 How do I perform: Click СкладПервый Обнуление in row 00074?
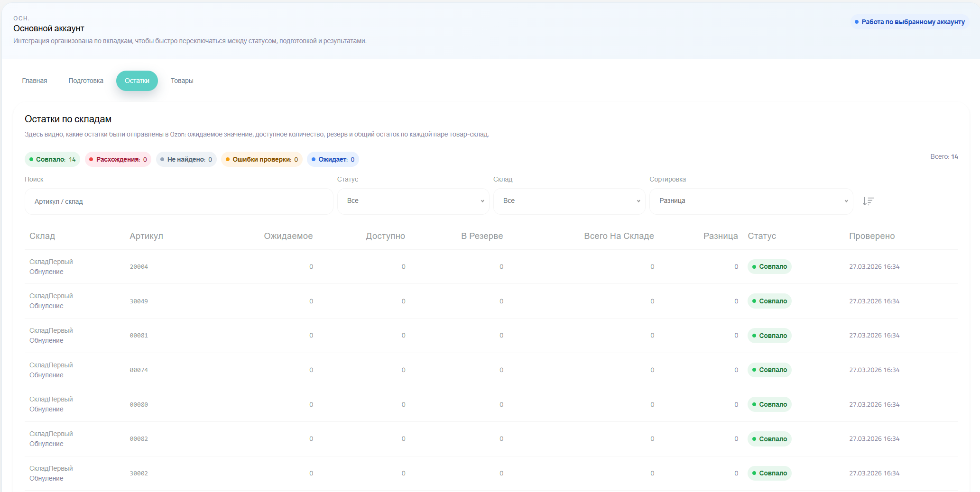[x=51, y=370]
